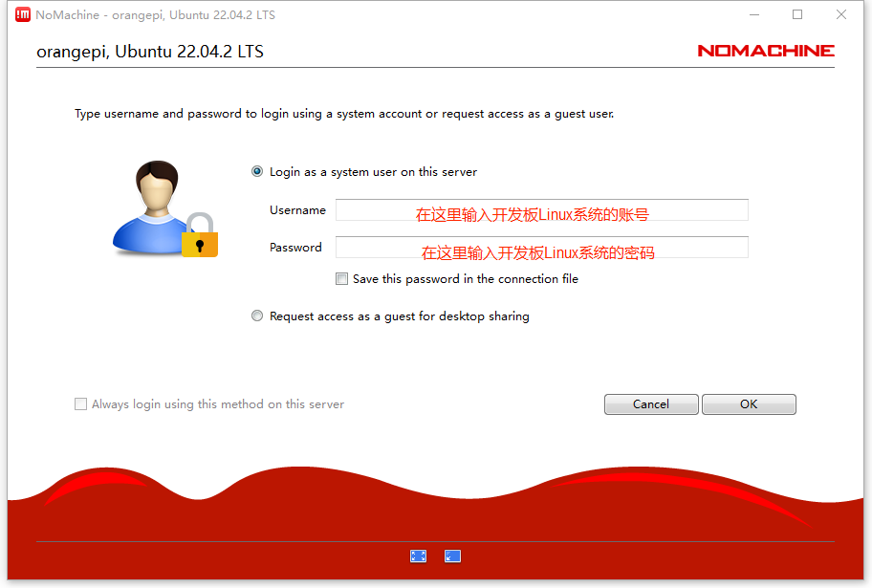Maximize the NoMachine window
The image size is (872, 588).
pyautogui.click(x=797, y=14)
